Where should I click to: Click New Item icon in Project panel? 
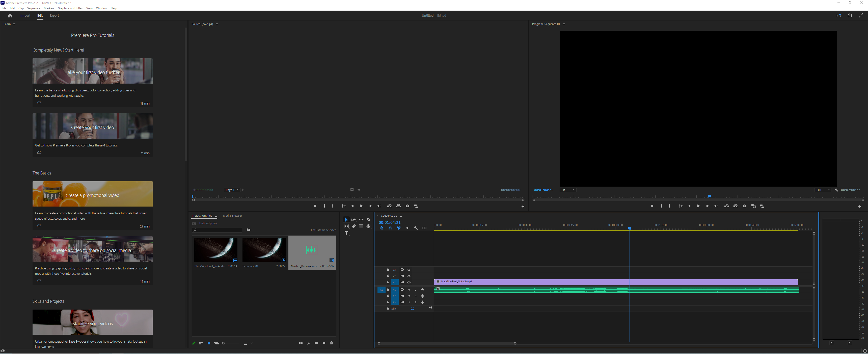(x=324, y=343)
